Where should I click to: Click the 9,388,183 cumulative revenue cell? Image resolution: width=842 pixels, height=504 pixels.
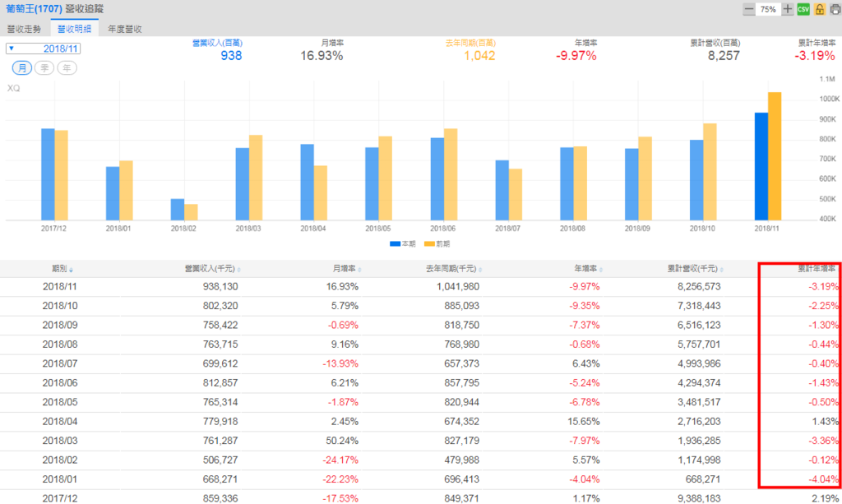(x=699, y=498)
